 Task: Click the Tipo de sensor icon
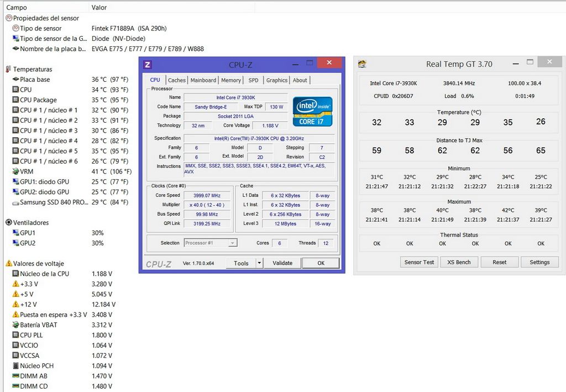coord(16,28)
